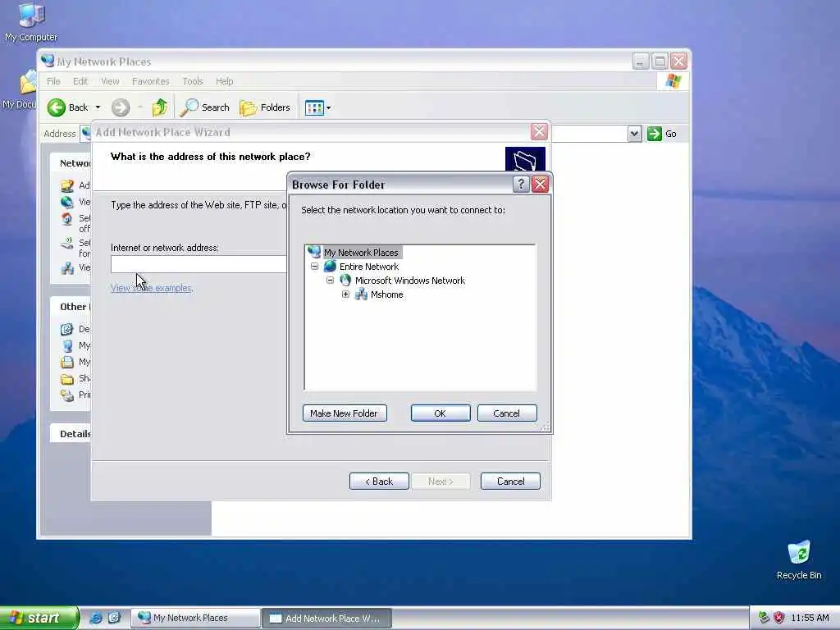840x630 pixels.
Task: Collapse the Entire Network node
Action: [314, 267]
